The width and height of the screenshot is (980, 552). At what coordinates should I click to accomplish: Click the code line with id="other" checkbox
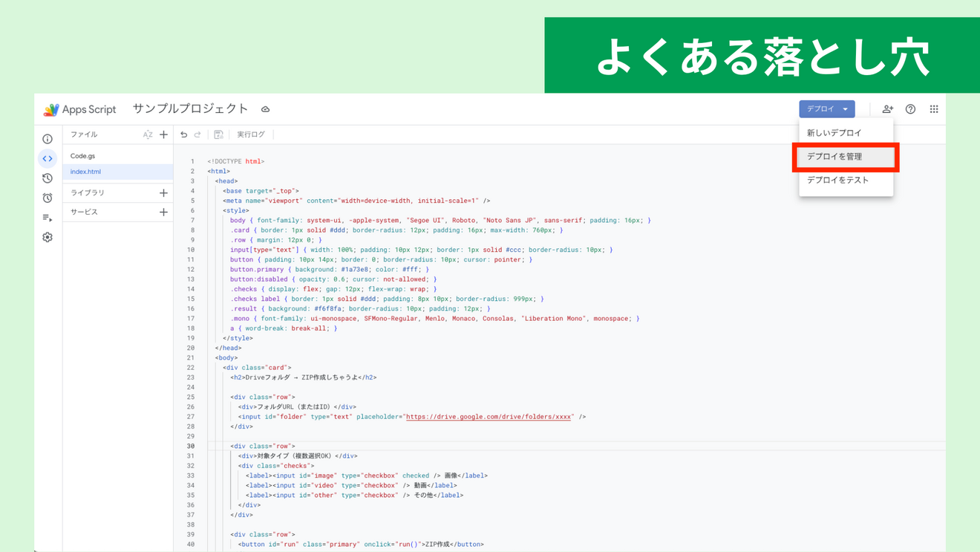click(x=354, y=495)
